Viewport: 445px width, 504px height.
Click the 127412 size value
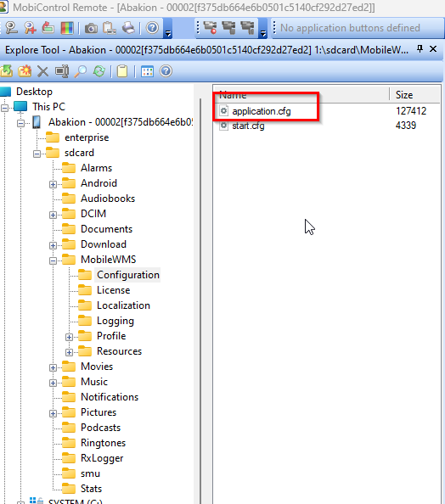point(411,111)
